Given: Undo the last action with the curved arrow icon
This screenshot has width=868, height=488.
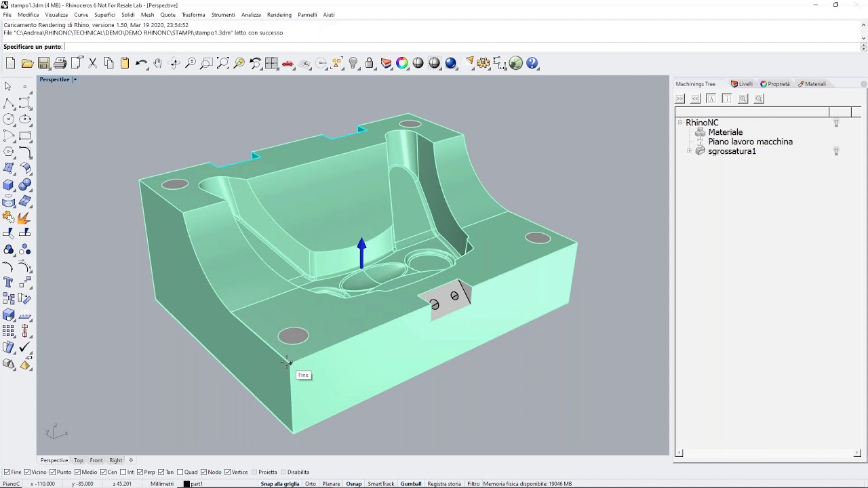Looking at the screenshot, I should point(141,63).
